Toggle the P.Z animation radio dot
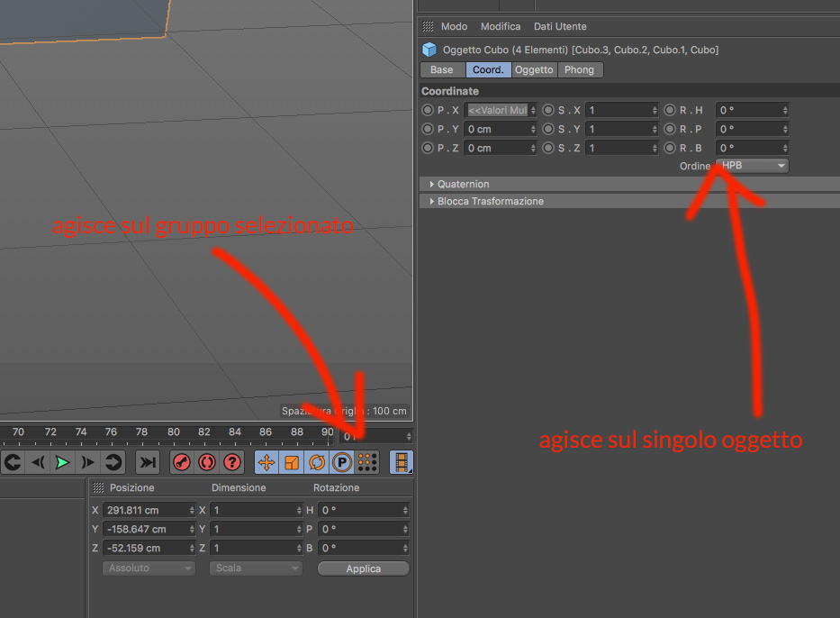840x618 pixels. coord(427,148)
